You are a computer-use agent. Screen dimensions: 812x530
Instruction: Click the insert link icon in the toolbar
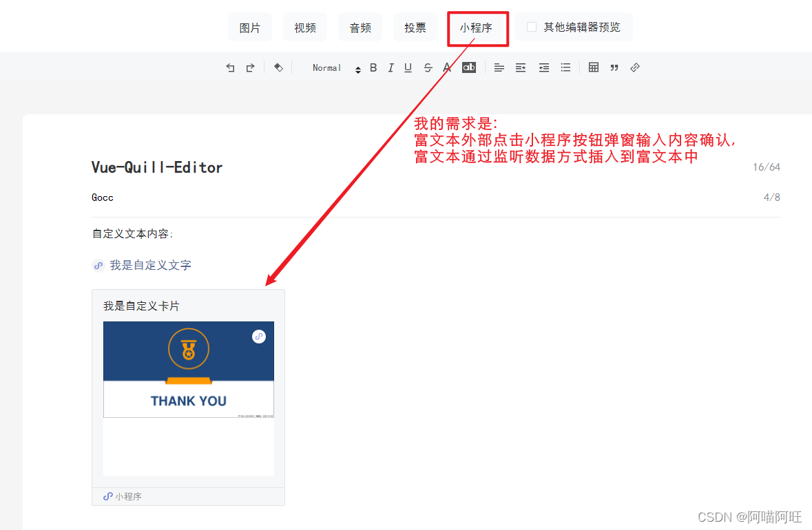click(635, 68)
